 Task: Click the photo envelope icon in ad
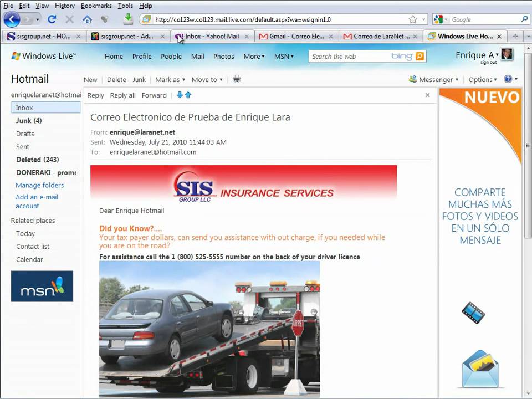point(480,370)
